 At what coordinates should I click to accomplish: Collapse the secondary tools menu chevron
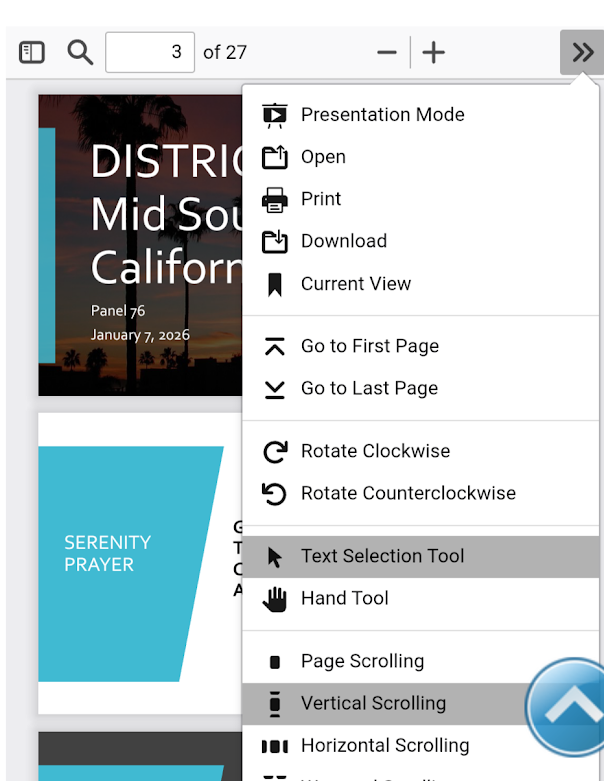point(582,52)
